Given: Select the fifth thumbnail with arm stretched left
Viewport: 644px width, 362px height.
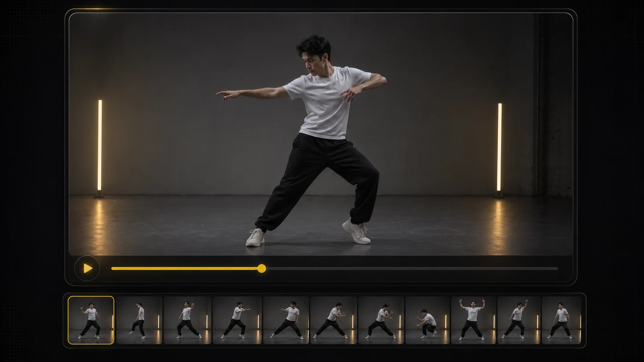Looking at the screenshot, I should pos(286,320).
